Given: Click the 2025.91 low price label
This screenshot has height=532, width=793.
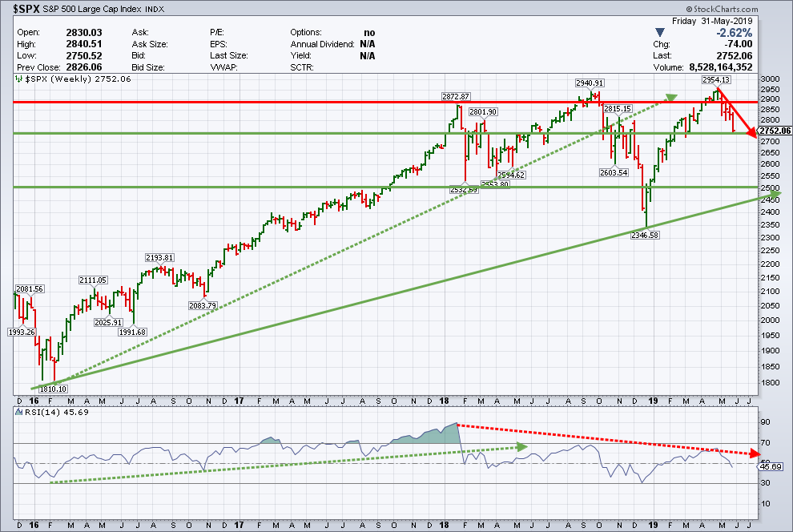Looking at the screenshot, I should tap(108, 322).
